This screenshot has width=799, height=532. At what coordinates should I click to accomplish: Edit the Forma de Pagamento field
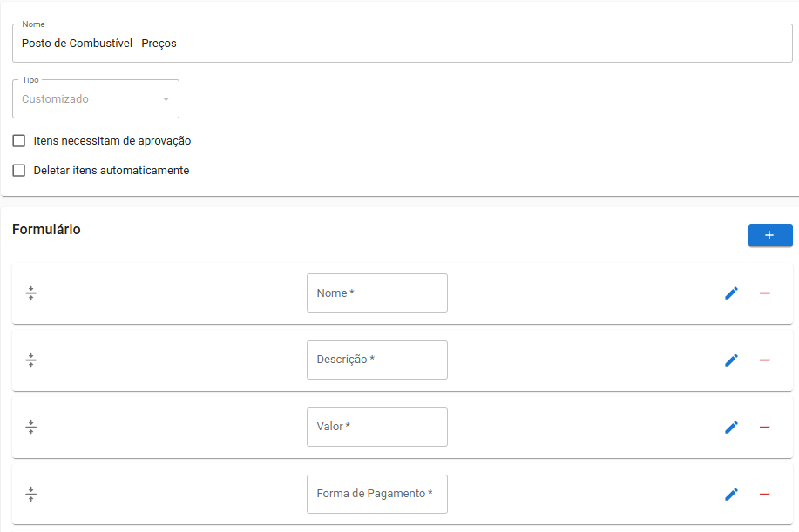tap(731, 494)
